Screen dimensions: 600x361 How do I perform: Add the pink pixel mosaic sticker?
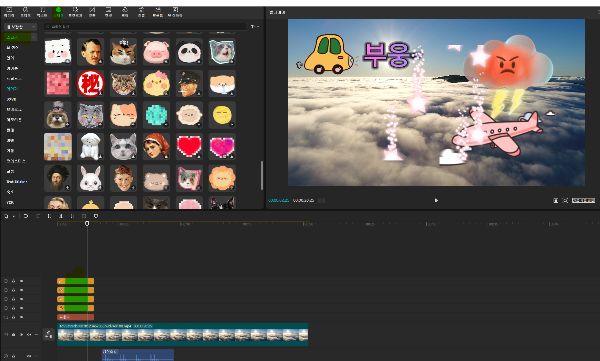[58, 83]
